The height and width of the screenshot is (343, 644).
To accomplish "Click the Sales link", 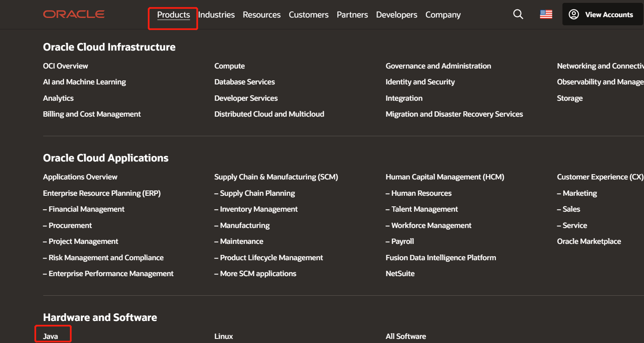I will pyautogui.click(x=569, y=209).
